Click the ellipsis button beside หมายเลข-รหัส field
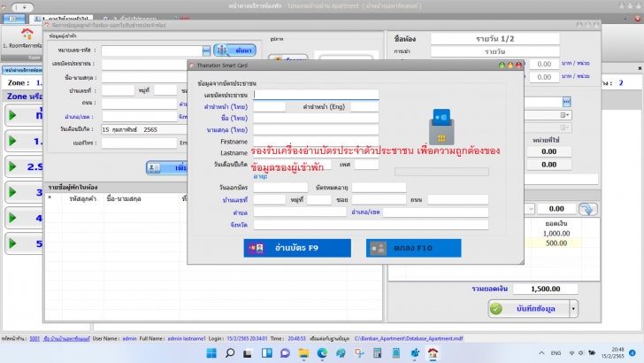The height and width of the screenshot is (363, 644). [206, 50]
